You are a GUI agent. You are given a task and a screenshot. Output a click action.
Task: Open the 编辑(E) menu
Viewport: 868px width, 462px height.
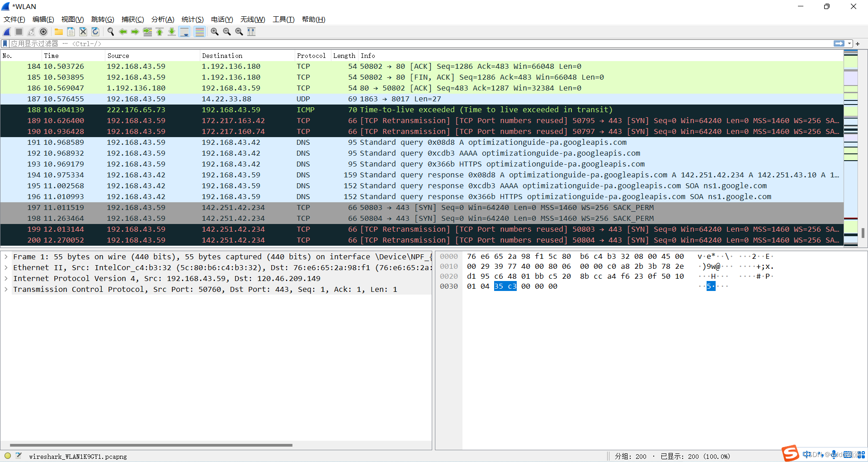(43, 19)
